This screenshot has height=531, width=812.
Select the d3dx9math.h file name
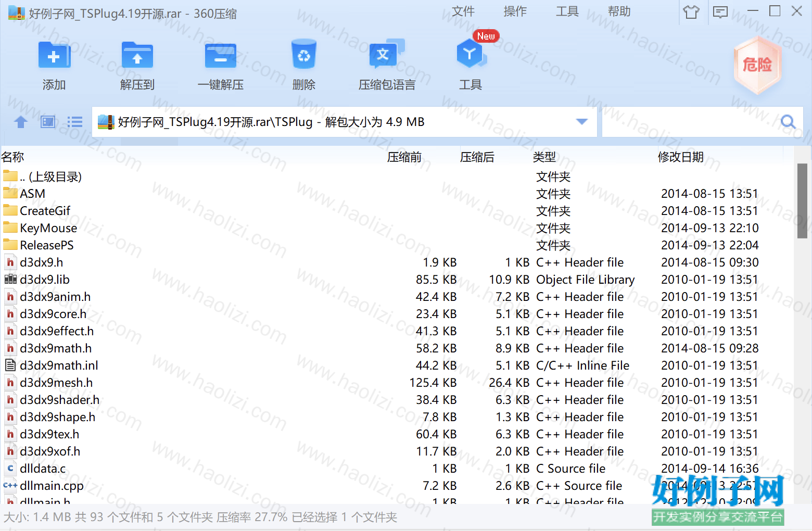point(56,348)
